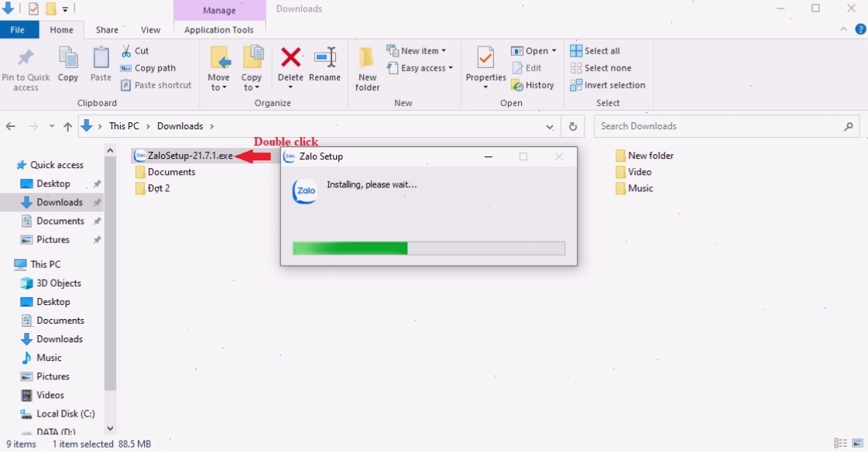Click Select all in the ribbon
The width and height of the screenshot is (868, 453).
pyautogui.click(x=595, y=51)
